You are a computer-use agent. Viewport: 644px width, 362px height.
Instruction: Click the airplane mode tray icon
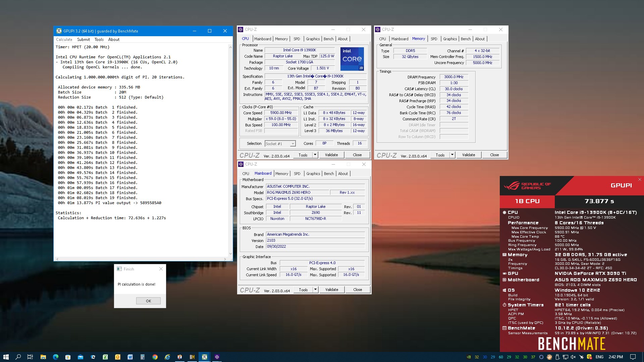point(581,357)
